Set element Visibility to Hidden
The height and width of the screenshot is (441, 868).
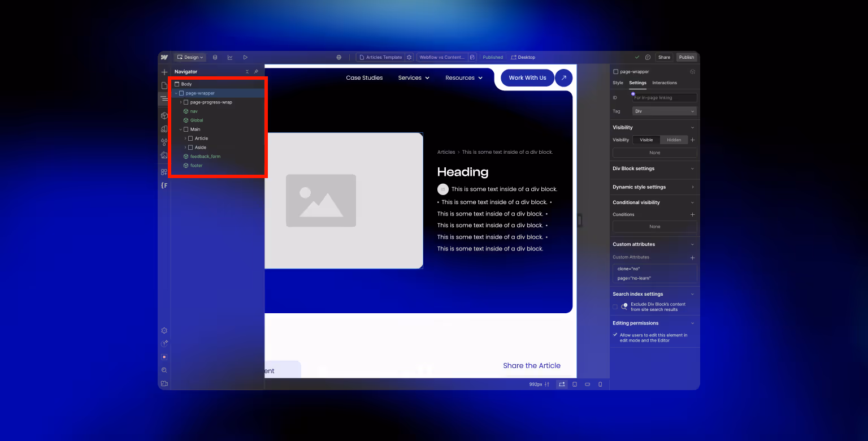(x=674, y=140)
